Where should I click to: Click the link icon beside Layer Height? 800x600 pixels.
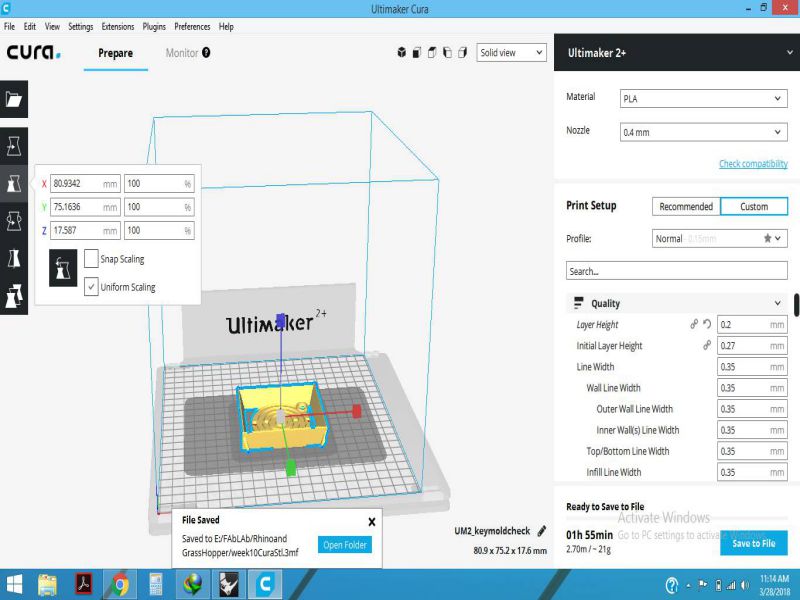[x=694, y=324]
